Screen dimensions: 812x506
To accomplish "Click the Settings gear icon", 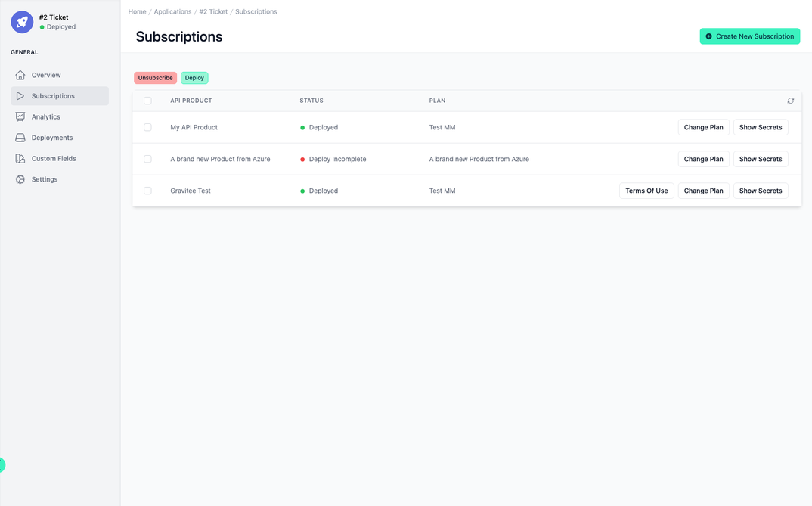I will [20, 179].
